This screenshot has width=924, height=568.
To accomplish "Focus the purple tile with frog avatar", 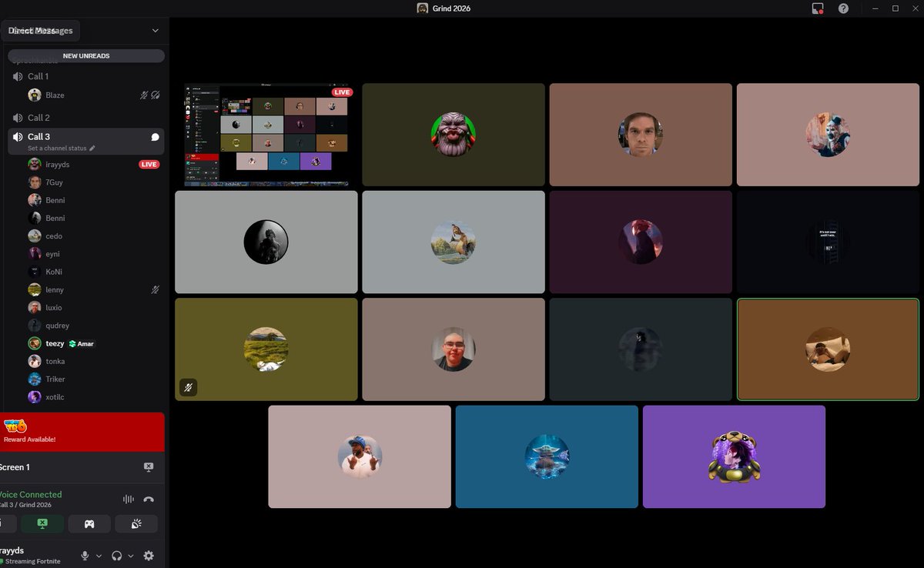I will click(x=734, y=456).
